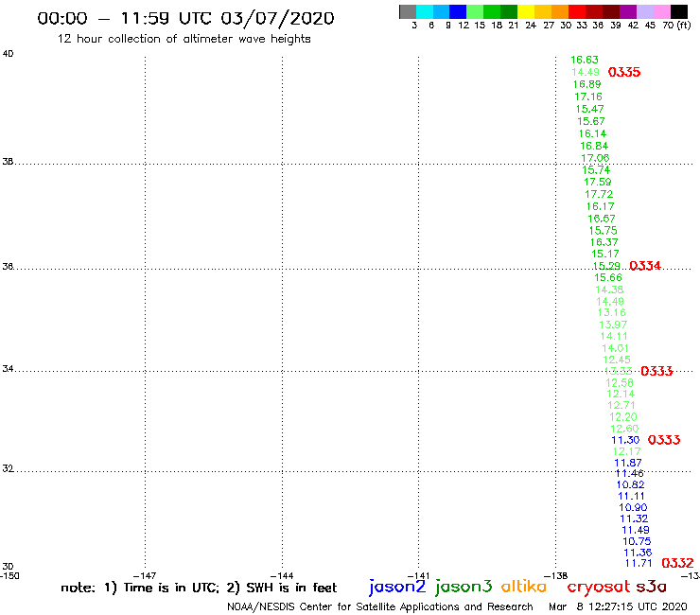This screenshot has height=615, width=700.
Task: Click the highest reading, 17.72
Action: (599, 194)
